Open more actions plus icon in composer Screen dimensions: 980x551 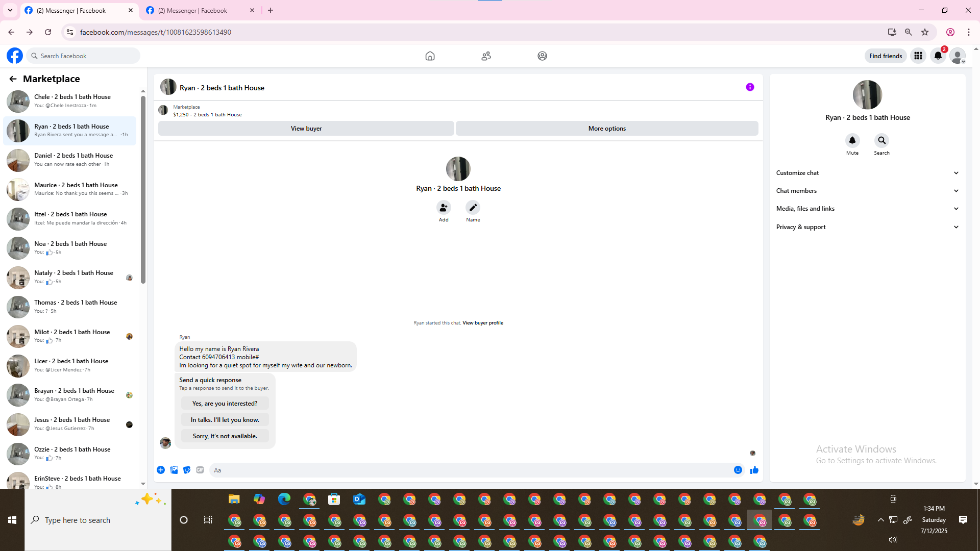(x=161, y=470)
